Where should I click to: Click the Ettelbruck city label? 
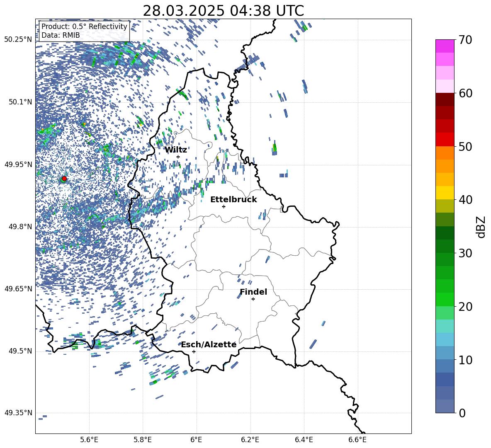233,200
